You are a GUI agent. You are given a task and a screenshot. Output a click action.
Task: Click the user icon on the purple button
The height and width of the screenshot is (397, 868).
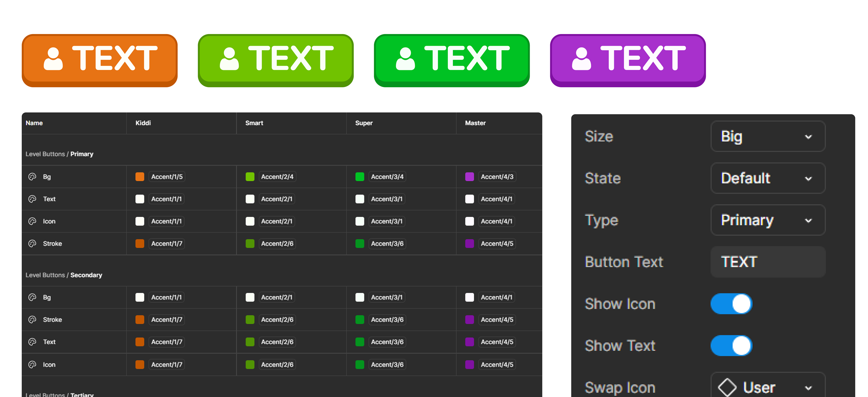tap(581, 59)
